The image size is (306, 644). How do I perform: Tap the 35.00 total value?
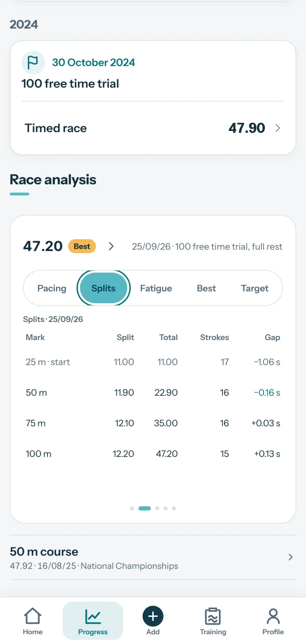pyautogui.click(x=166, y=423)
